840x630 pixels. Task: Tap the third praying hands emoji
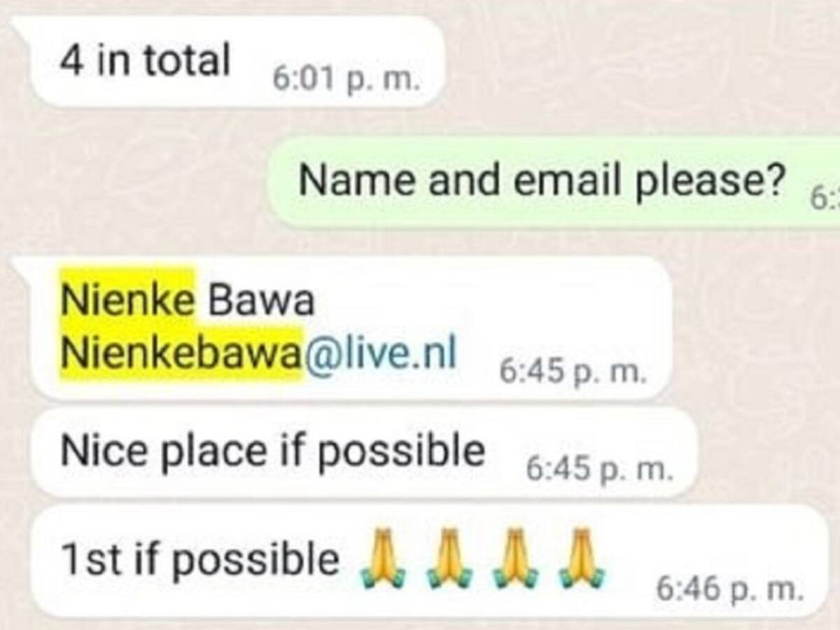click(x=516, y=558)
